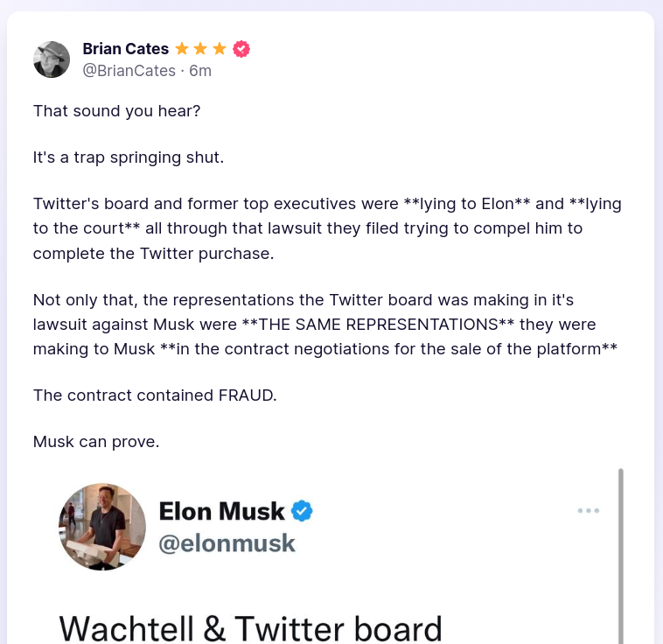Click the "It's a trap springing shut." line

tap(129, 158)
